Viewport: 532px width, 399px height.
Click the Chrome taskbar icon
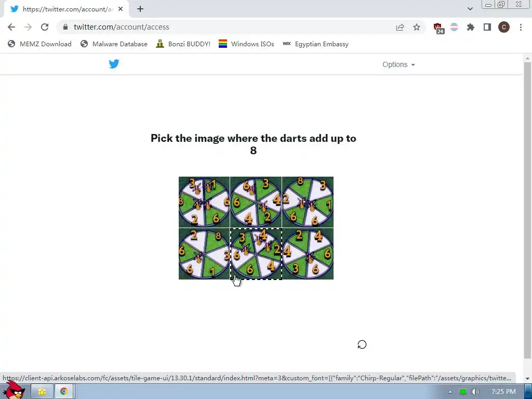tap(63, 392)
